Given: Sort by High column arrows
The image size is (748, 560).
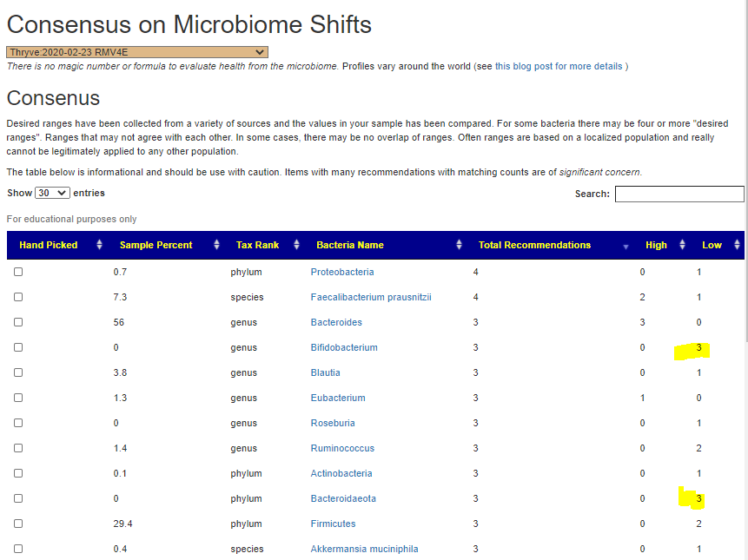Looking at the screenshot, I should tap(682, 245).
